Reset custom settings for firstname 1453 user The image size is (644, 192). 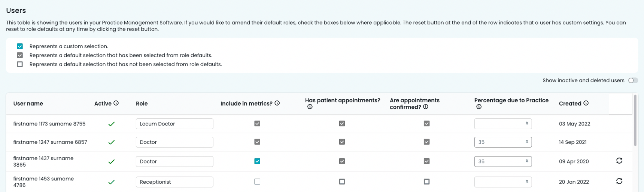click(619, 181)
